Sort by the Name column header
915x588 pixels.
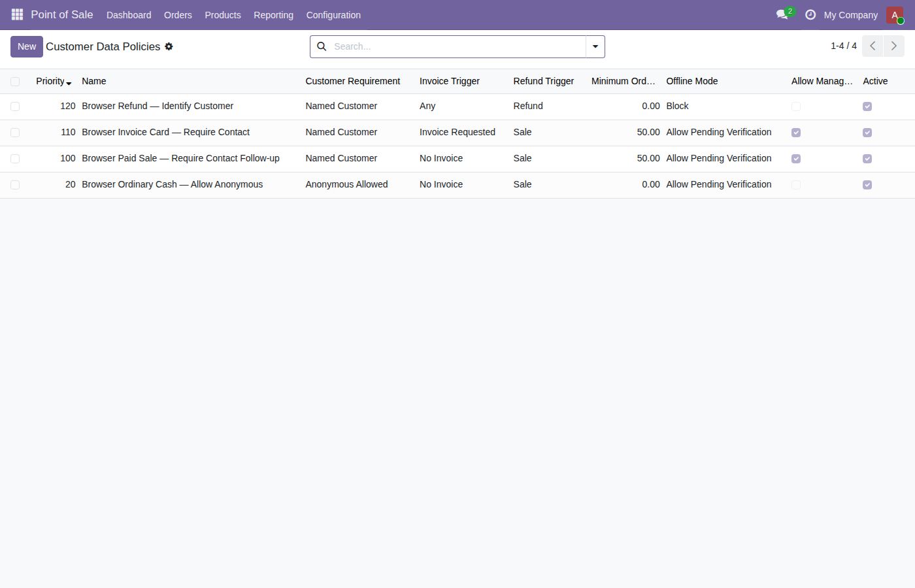(x=94, y=81)
